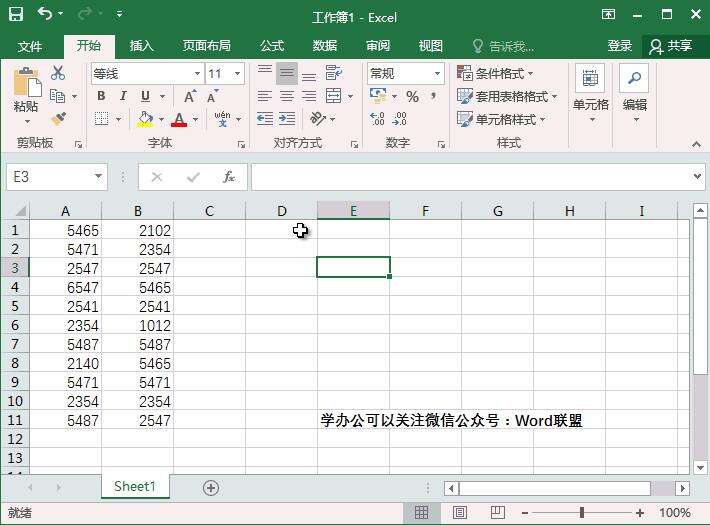Click the 条件格式 button
This screenshot has height=525, width=710.
[496, 74]
